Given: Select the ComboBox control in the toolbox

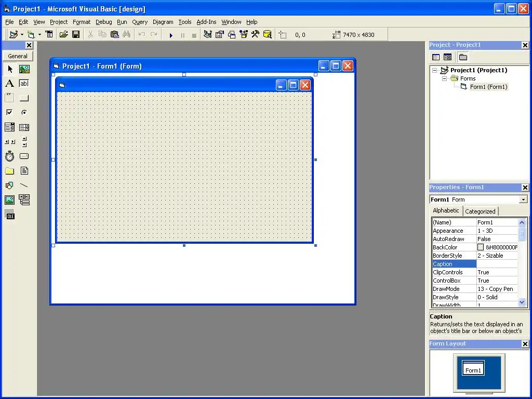Looking at the screenshot, I should pos(10,127).
